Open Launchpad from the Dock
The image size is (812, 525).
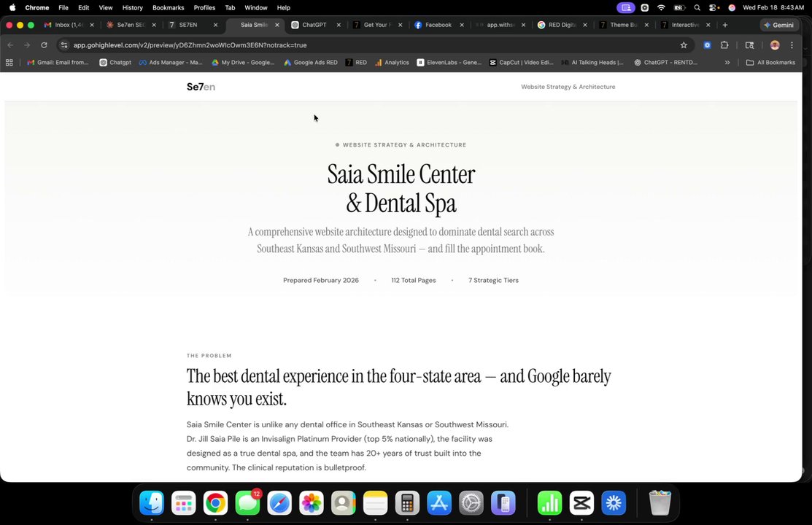click(x=183, y=502)
